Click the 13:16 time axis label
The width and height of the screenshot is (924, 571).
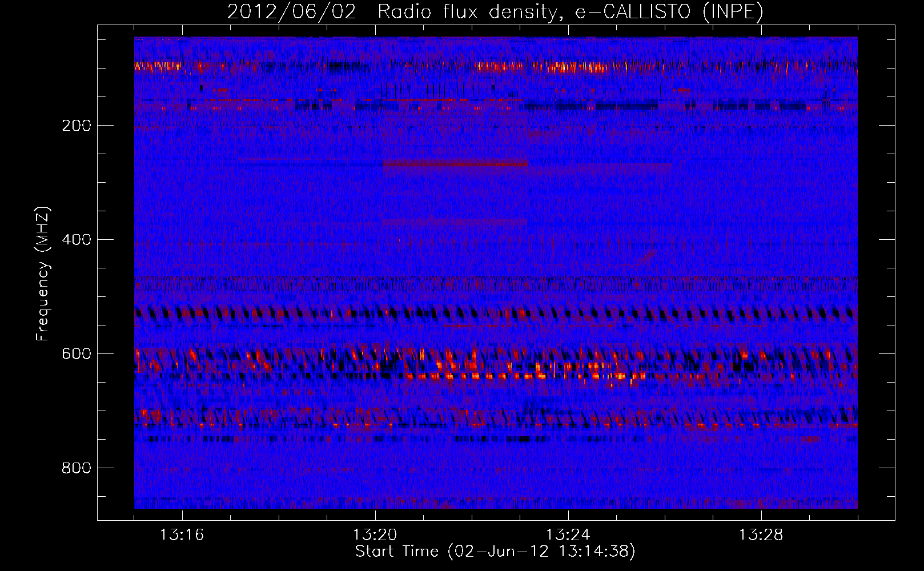[x=182, y=535]
